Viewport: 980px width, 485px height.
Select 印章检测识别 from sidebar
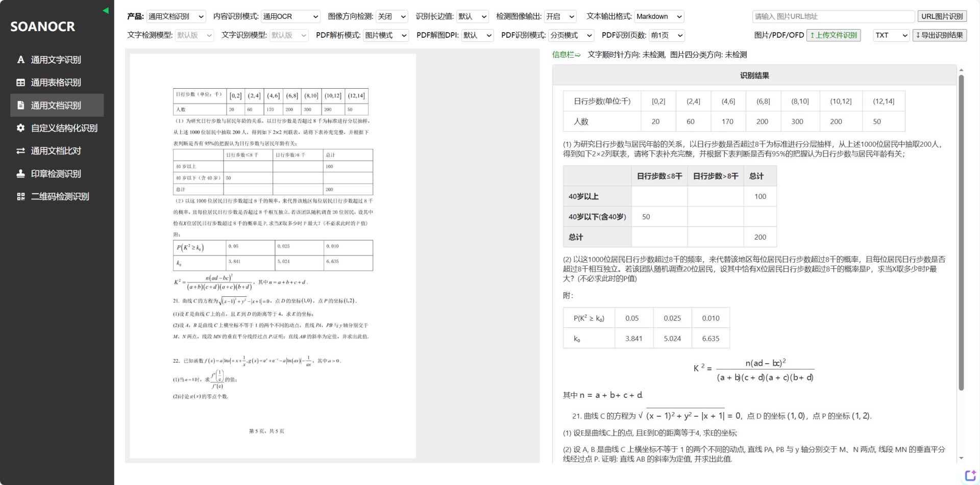pos(56,173)
